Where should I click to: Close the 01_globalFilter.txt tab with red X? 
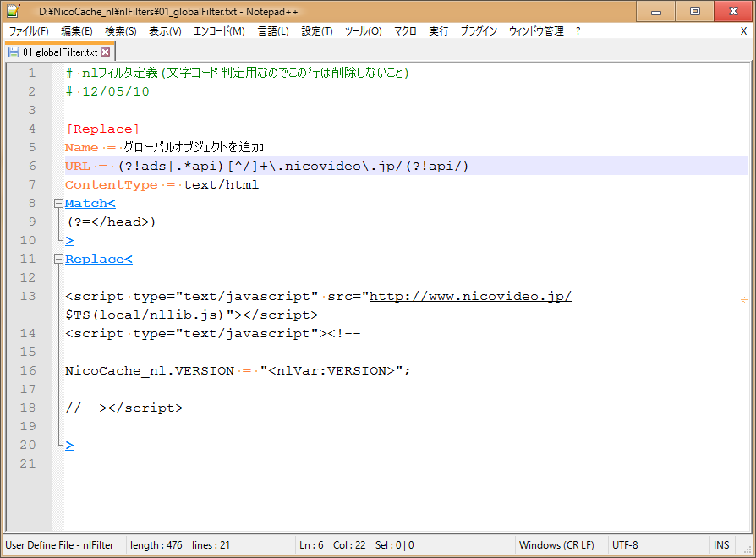tap(105, 52)
